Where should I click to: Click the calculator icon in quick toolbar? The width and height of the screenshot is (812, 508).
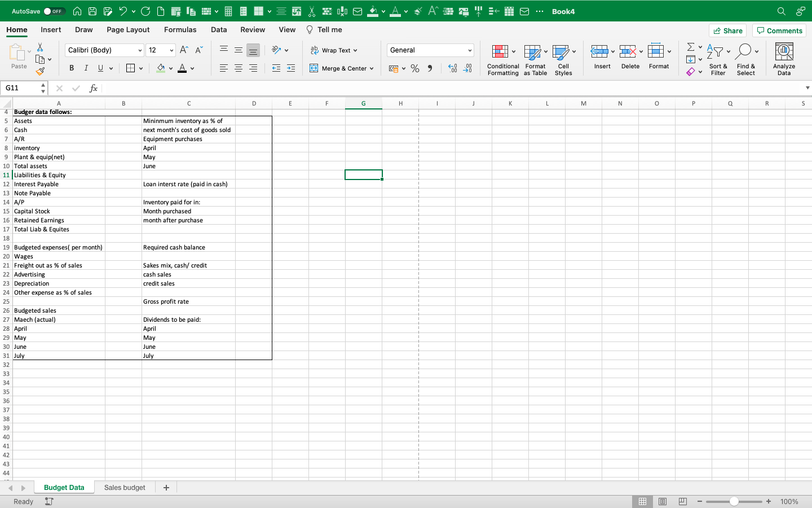click(x=228, y=11)
